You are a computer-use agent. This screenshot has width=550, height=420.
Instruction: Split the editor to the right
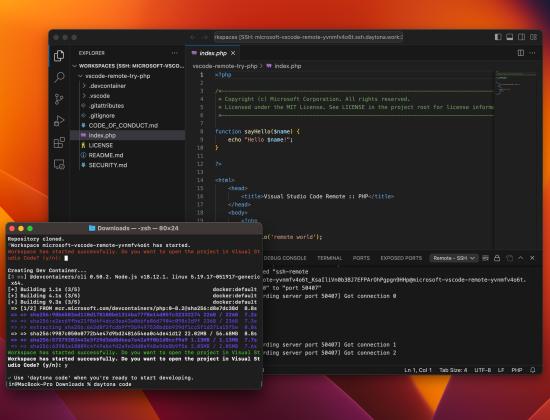[x=521, y=53]
